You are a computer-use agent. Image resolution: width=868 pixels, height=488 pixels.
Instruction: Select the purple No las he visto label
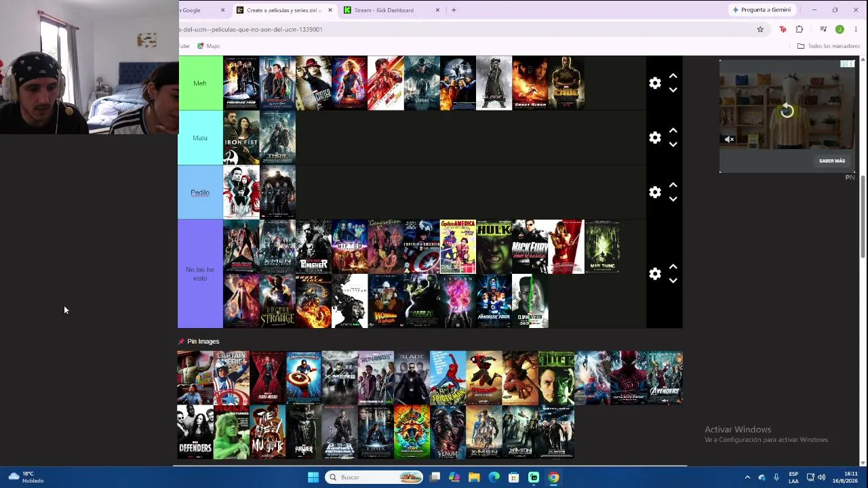click(200, 274)
